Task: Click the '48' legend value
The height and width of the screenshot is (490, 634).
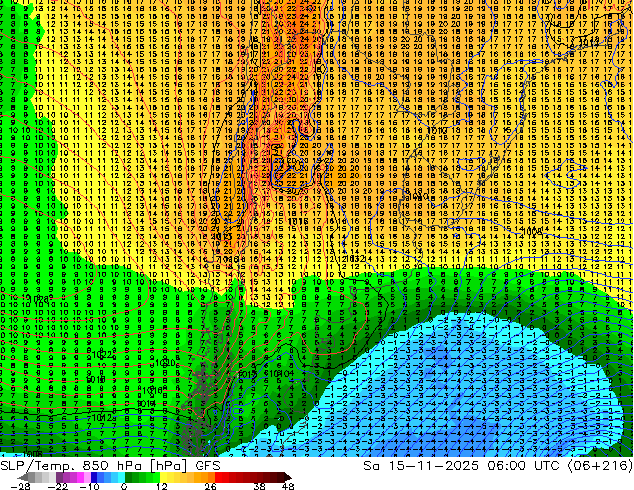Action: 288,486
